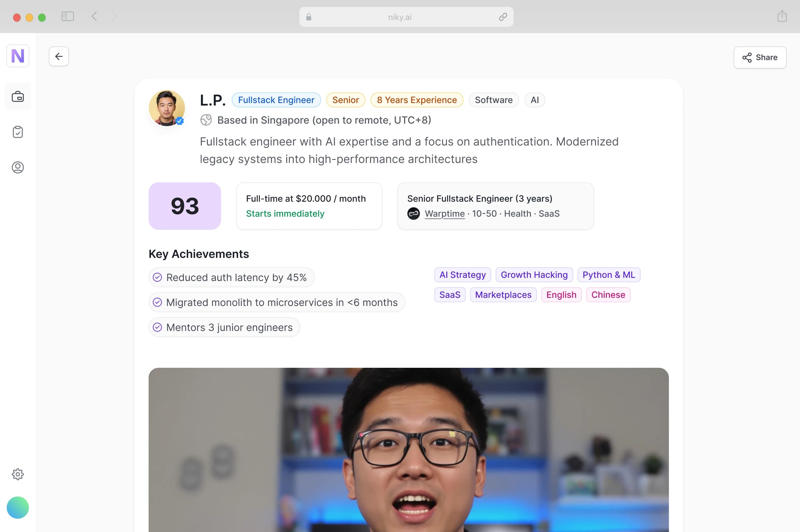800x532 pixels.
Task: Go back with the arrow button
Action: coord(59,56)
